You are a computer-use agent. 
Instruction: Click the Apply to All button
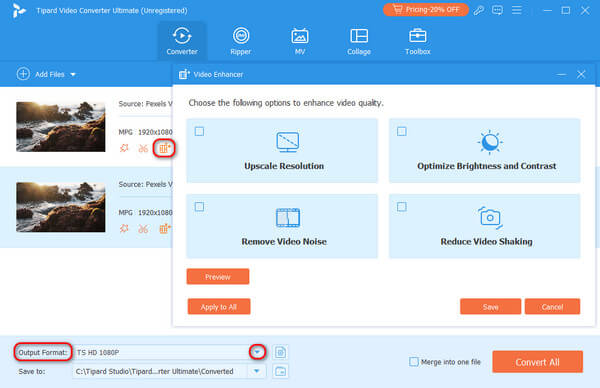(219, 306)
